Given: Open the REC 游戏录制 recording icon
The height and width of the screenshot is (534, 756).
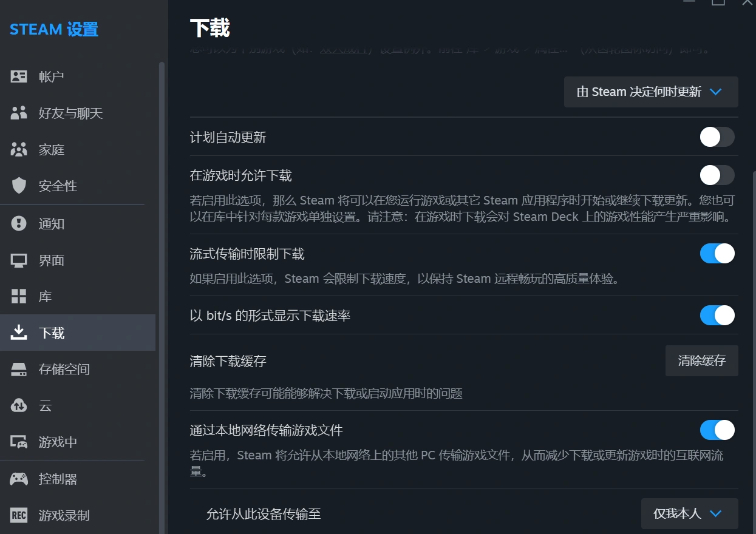Looking at the screenshot, I should pyautogui.click(x=18, y=515).
